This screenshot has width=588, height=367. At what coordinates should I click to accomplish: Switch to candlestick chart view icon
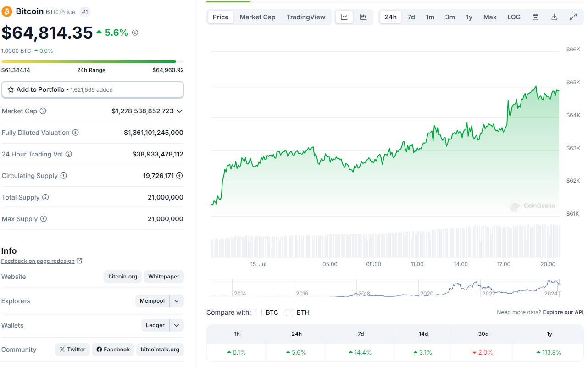[363, 17]
